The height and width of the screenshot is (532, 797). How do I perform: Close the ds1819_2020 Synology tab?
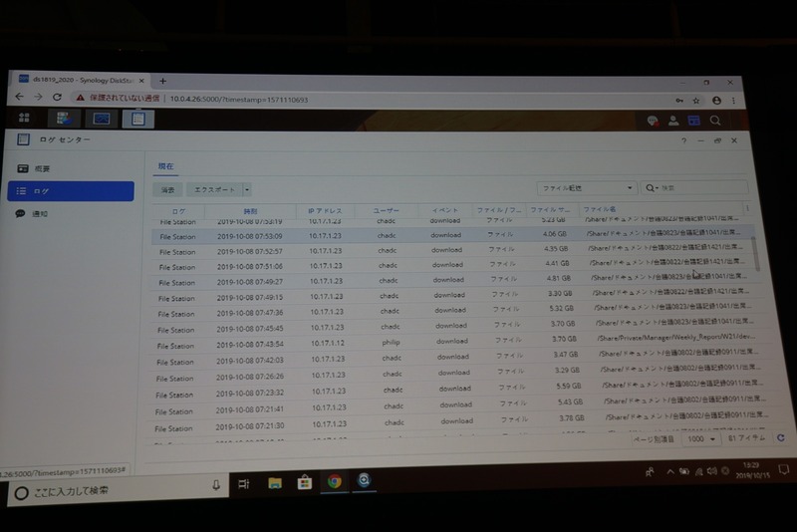tap(141, 81)
